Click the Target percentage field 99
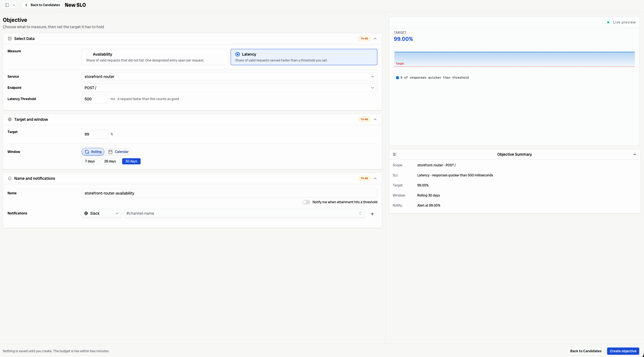This screenshot has height=357, width=644. tap(95, 134)
